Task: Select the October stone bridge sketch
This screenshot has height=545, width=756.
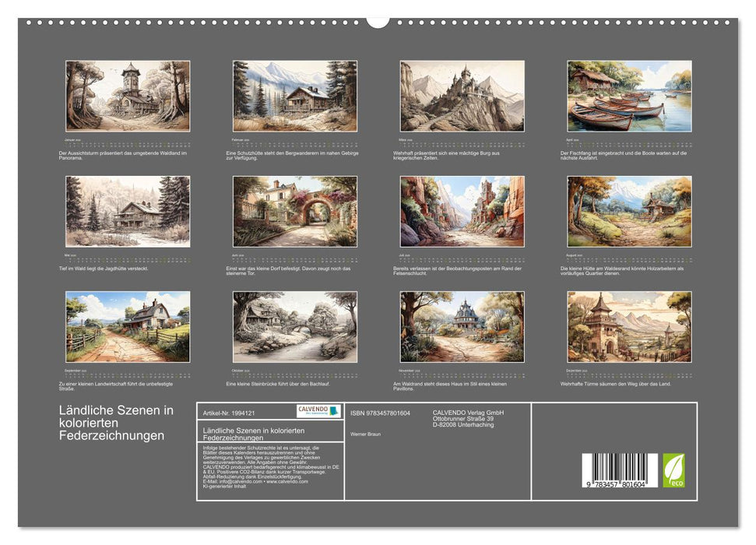Action: (x=295, y=326)
